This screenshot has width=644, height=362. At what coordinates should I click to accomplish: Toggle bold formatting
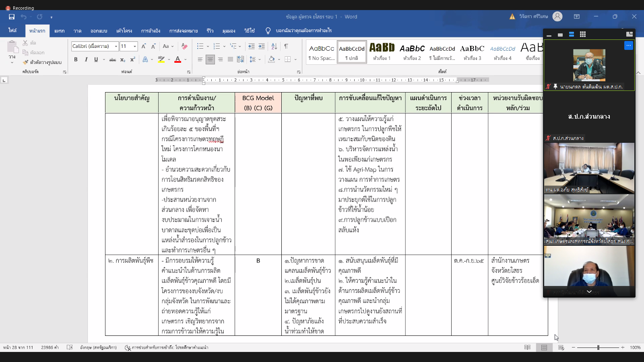pos(76,60)
